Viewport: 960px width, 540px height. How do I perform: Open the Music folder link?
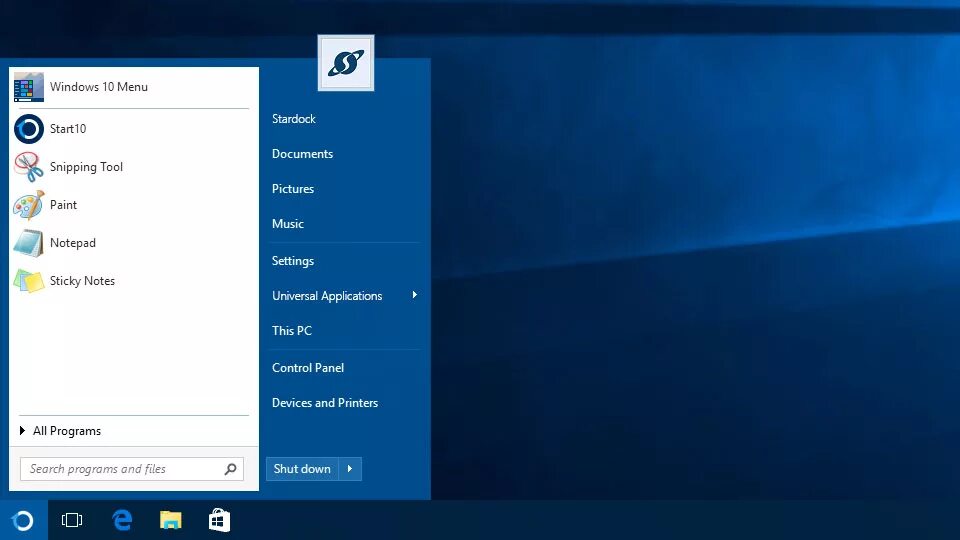pos(288,223)
